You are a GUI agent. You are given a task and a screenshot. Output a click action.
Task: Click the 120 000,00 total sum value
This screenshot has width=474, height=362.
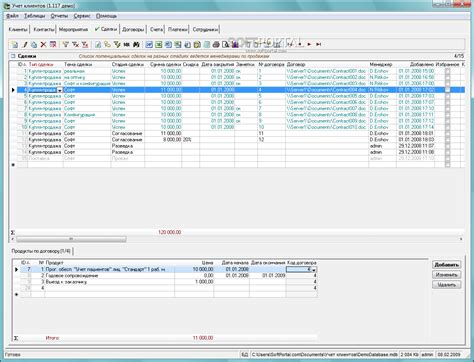pos(170,232)
